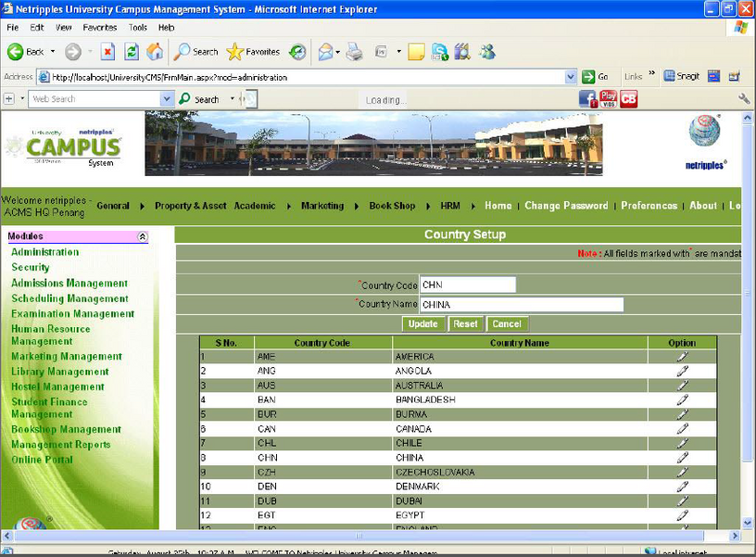Open the Administration module link

(44, 252)
